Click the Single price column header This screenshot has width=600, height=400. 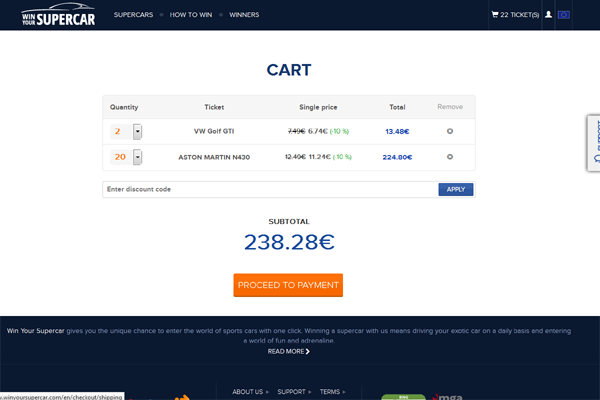point(318,107)
